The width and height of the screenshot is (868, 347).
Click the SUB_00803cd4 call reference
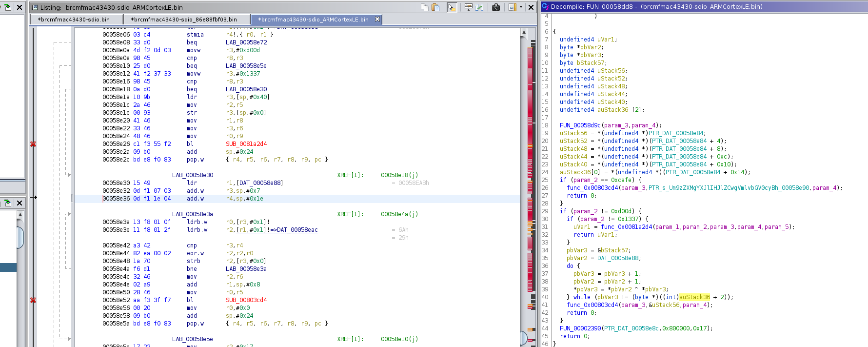click(246, 300)
